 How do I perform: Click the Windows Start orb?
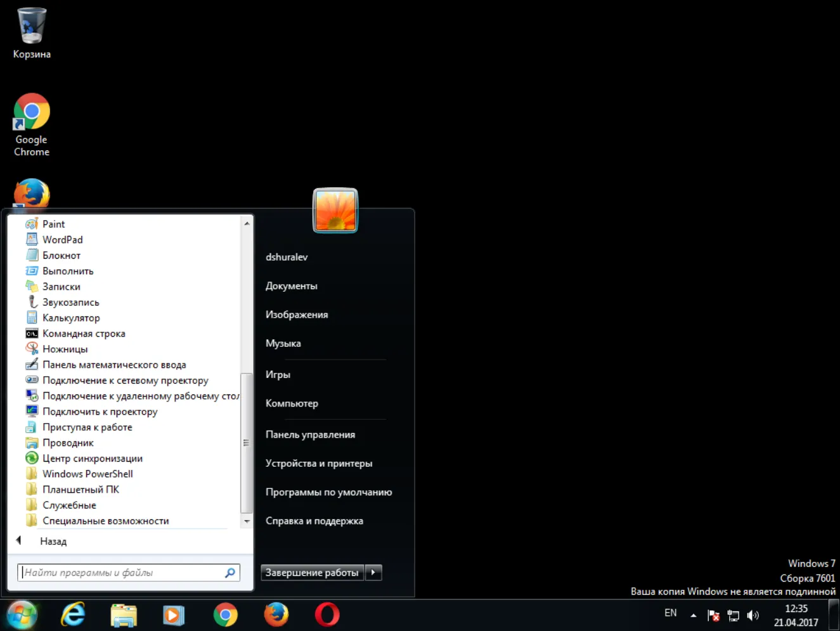(x=22, y=615)
